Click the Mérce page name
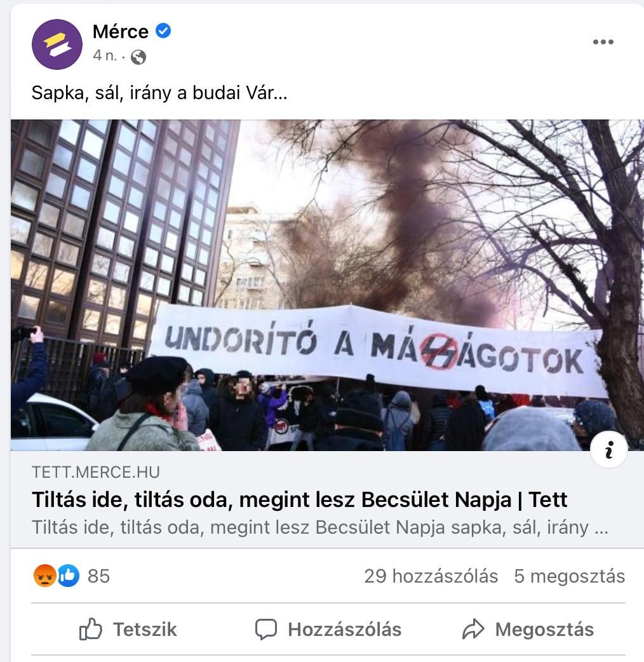 [121, 32]
